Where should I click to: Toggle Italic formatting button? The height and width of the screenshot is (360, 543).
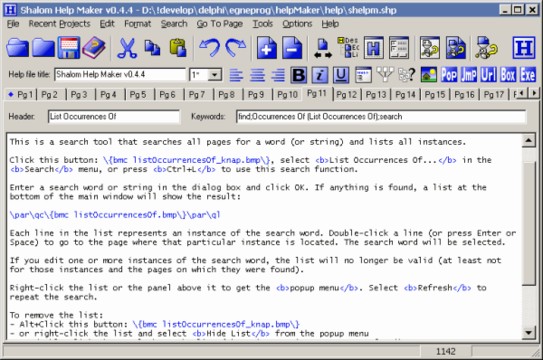320,75
